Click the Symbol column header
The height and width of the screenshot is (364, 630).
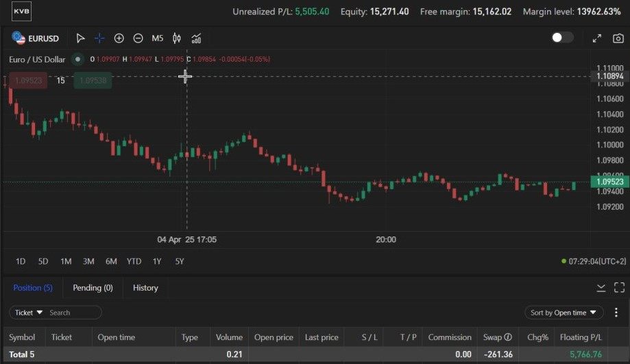(x=22, y=337)
